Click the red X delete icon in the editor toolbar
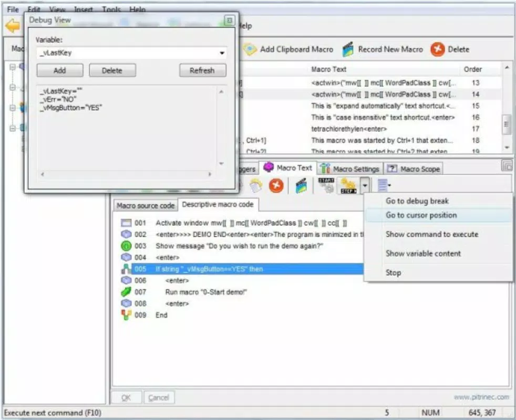Image resolution: width=516 pixels, height=420 pixels. click(276, 185)
